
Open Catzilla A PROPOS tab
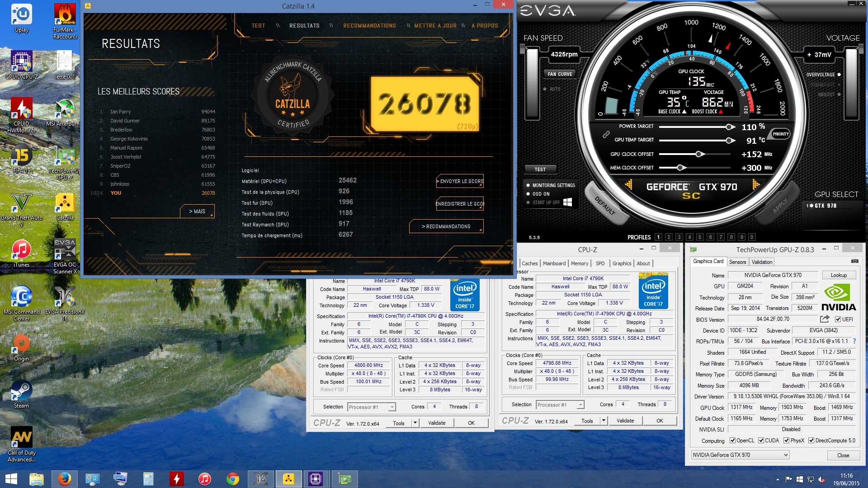coord(485,26)
